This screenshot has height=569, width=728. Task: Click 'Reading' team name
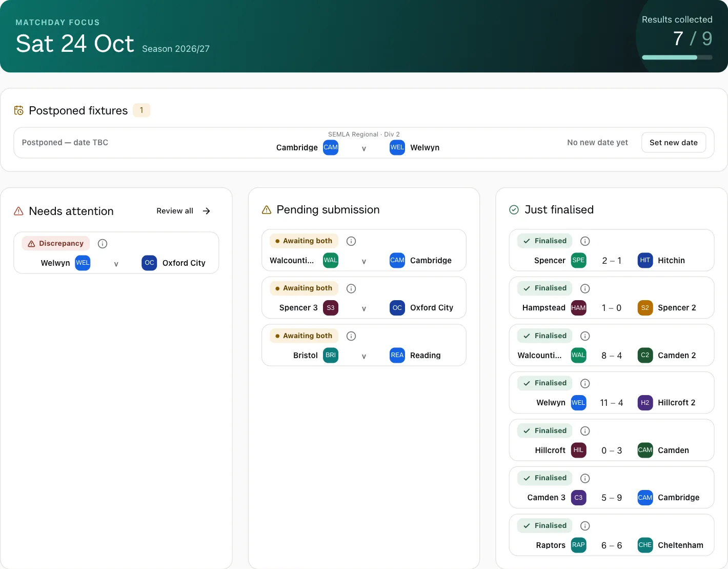[425, 356]
